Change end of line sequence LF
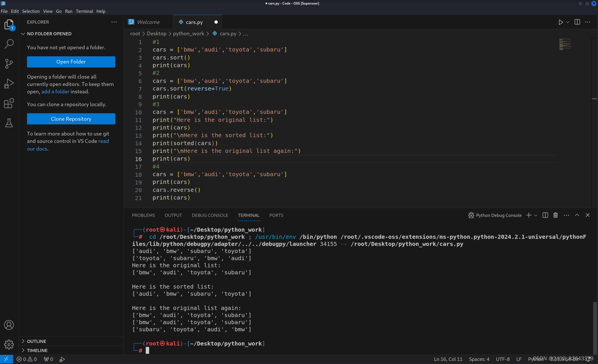The image size is (598, 364). point(519,359)
